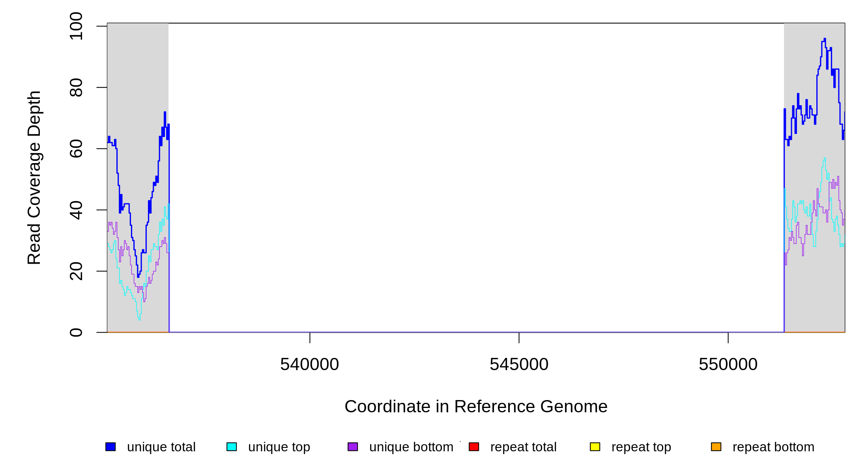Click the left gray shaded coverage region

[138, 79]
